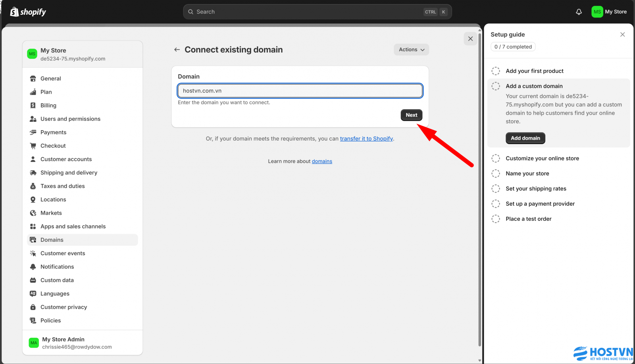Image resolution: width=635 pixels, height=364 pixels.
Task: Click the Domains window icon
Action: pyautogui.click(x=33, y=240)
